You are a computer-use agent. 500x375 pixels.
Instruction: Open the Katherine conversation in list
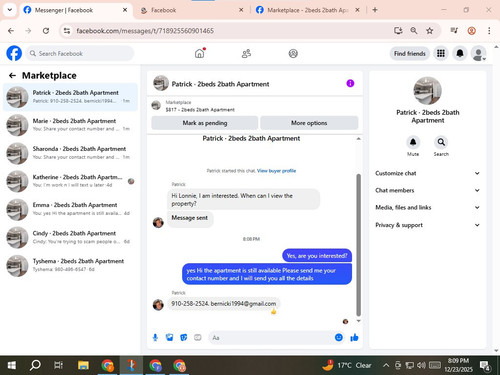[x=70, y=181]
